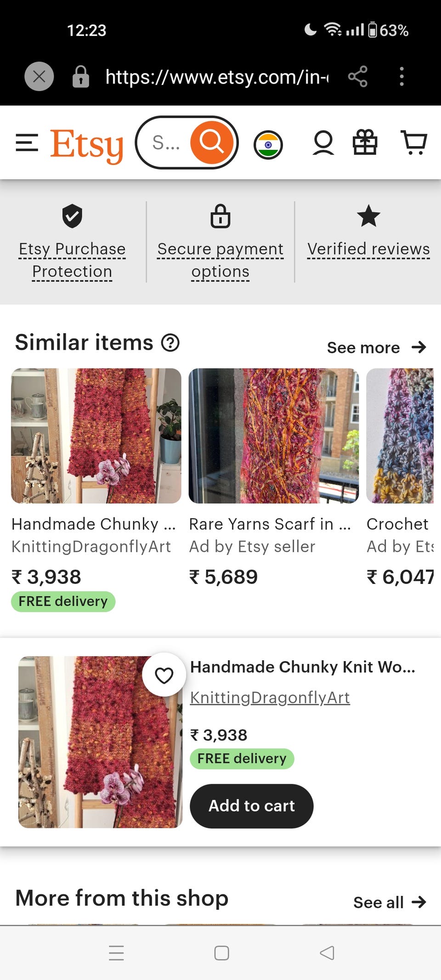
Task: Expand See all from this shop
Action: point(390,902)
